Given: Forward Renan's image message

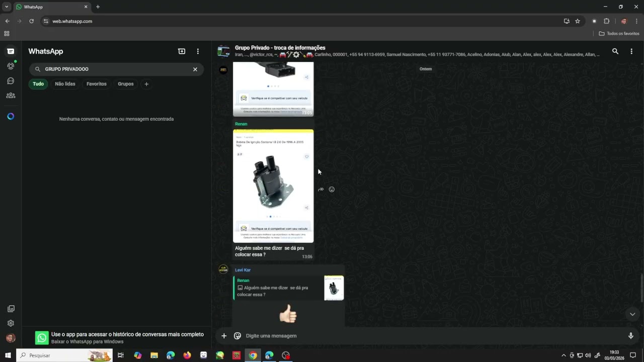Looking at the screenshot, I should pyautogui.click(x=321, y=190).
